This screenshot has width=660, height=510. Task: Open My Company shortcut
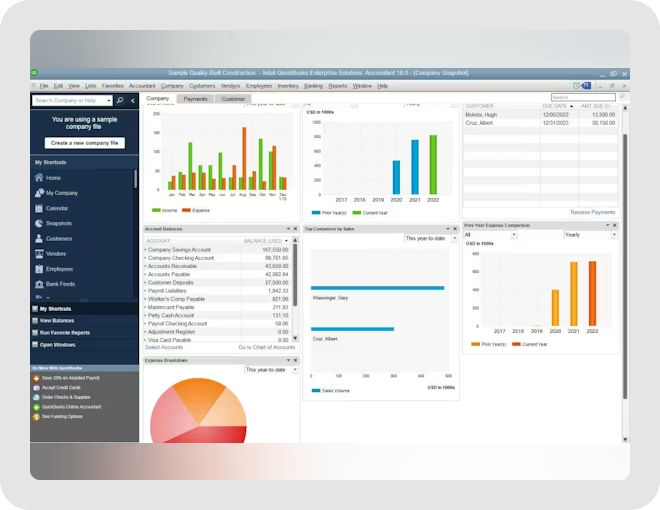[x=56, y=193]
